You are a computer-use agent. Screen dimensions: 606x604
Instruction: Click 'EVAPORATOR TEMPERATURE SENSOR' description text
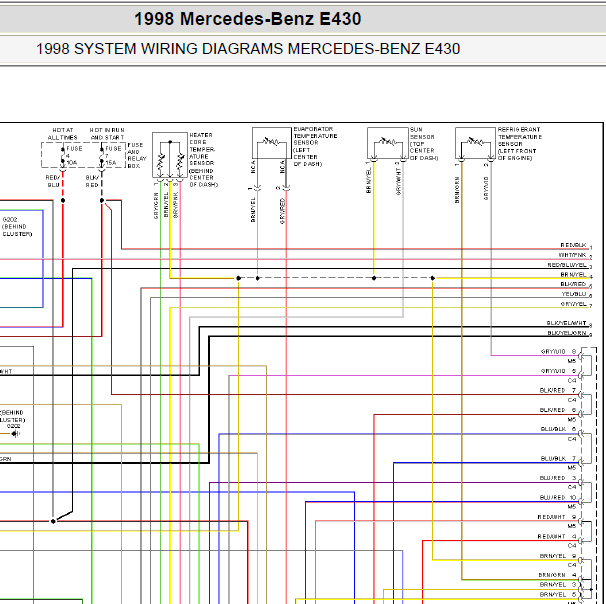coord(315,146)
